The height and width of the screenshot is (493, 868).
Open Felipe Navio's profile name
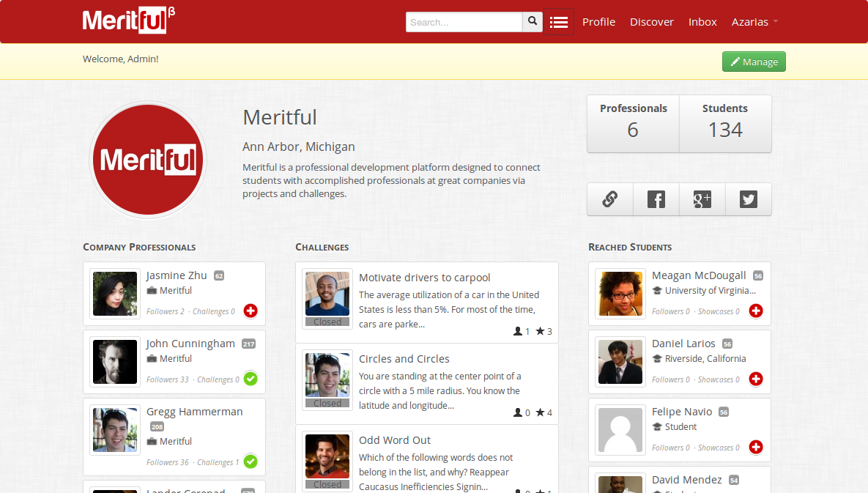click(x=682, y=412)
